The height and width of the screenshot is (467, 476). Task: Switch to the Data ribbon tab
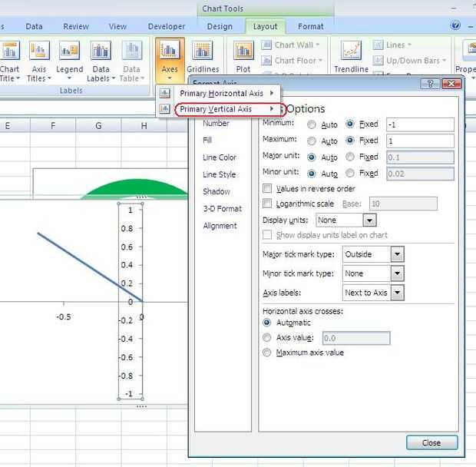(x=34, y=26)
